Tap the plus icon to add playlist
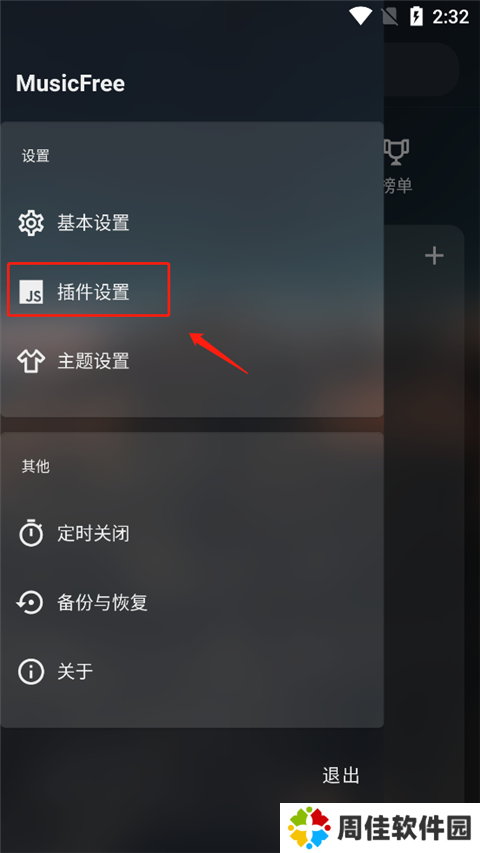 (434, 255)
